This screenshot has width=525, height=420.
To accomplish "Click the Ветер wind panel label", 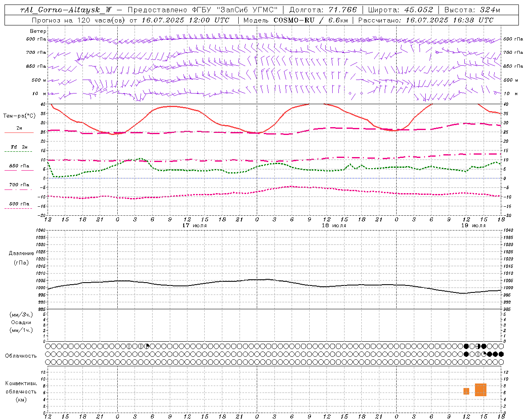I will (x=38, y=31).
